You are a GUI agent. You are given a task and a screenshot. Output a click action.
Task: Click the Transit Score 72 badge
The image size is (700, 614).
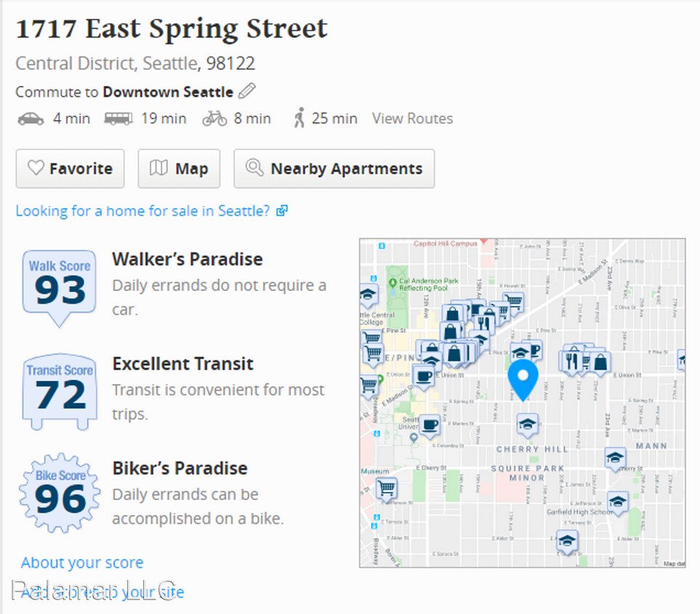[x=60, y=391]
